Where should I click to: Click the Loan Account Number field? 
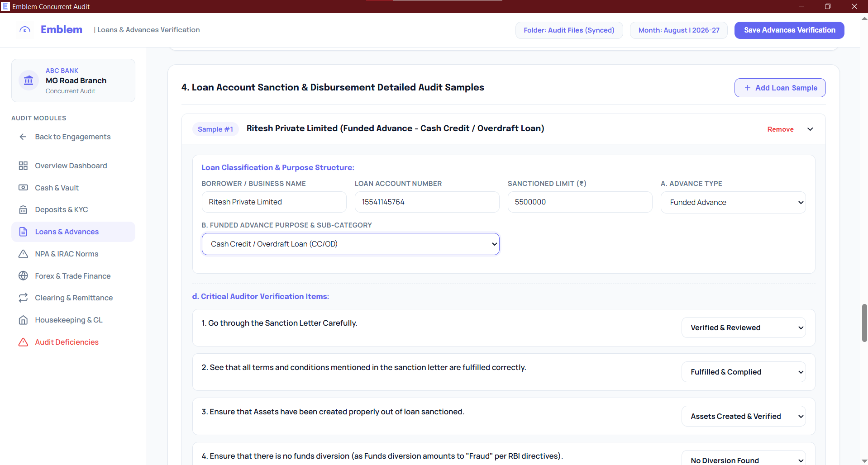427,202
